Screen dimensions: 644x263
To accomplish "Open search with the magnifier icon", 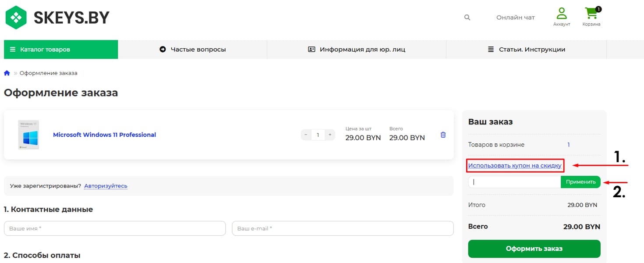I will (x=467, y=18).
